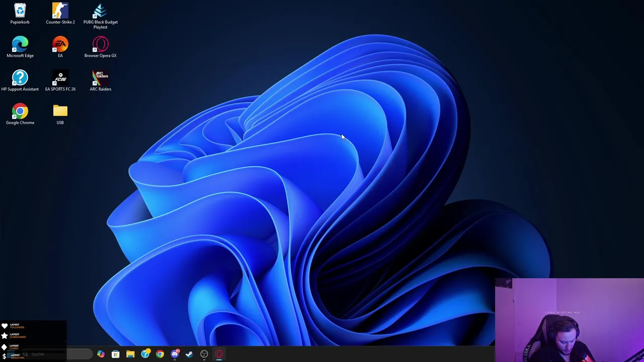Viewport: 644px width, 362px height.
Task: Select the ARC Raiders desktop shortcut
Action: 101,81
